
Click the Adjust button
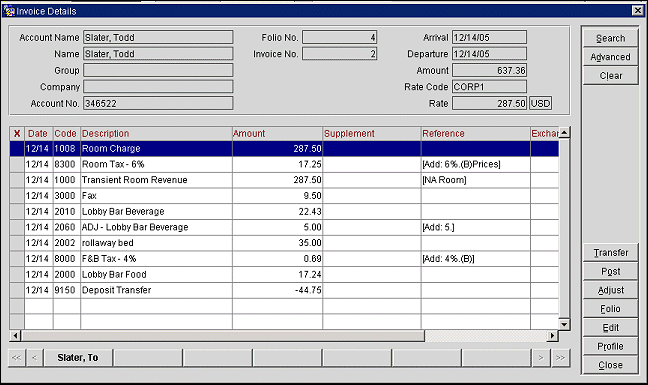610,290
